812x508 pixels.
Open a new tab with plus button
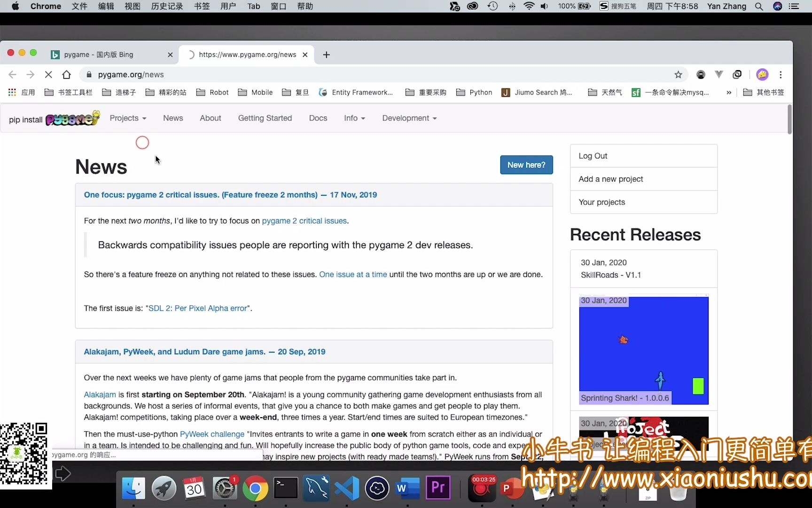[327, 55]
